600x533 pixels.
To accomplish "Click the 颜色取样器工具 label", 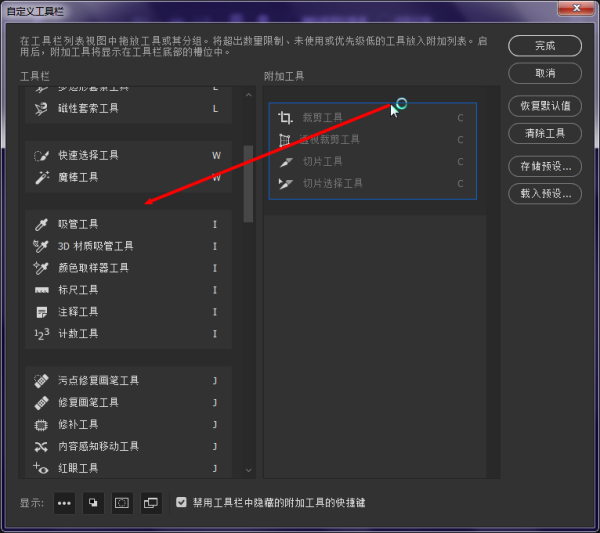I will point(93,268).
